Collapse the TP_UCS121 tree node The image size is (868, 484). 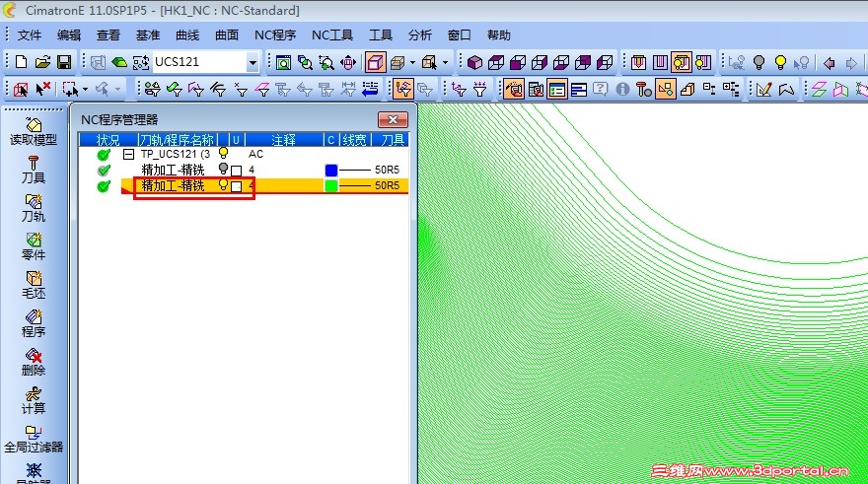(128, 154)
